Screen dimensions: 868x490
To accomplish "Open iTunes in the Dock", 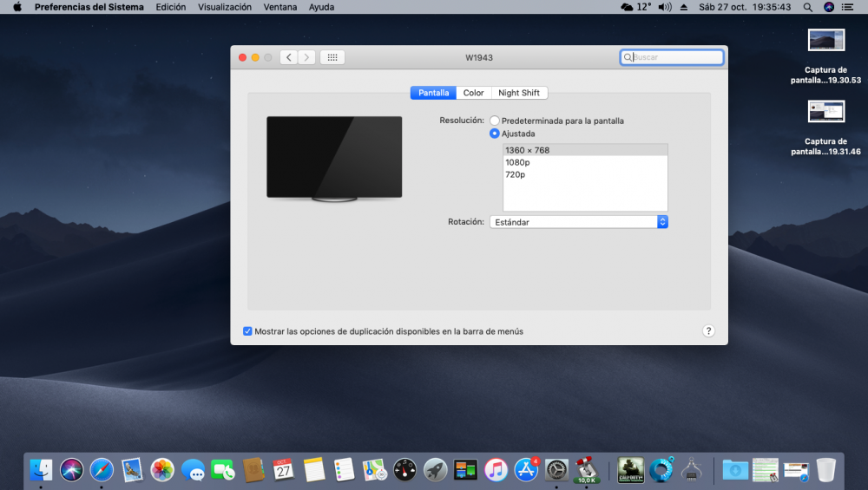I will 496,470.
